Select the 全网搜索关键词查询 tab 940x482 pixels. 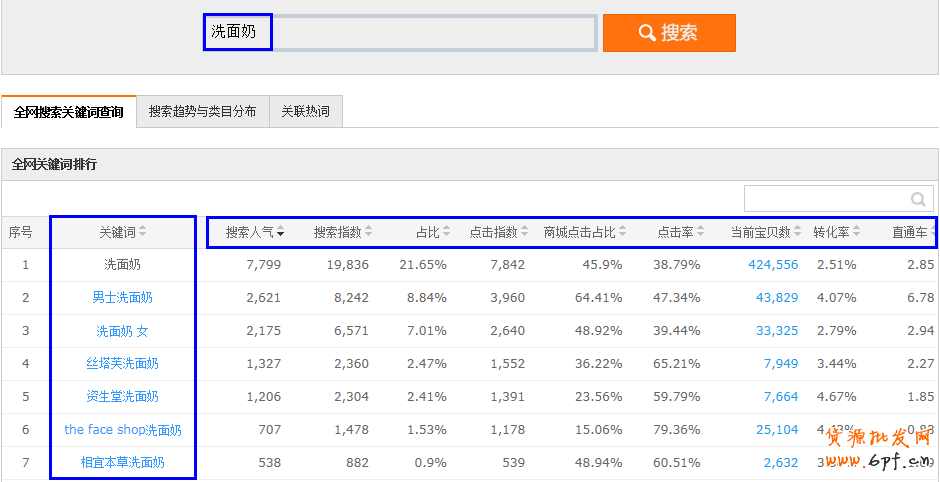point(68,112)
